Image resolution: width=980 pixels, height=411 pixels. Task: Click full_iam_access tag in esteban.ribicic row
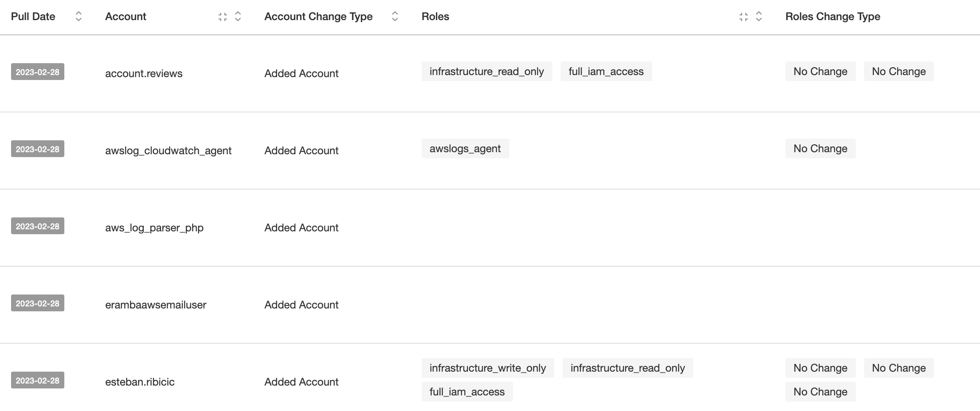(x=467, y=392)
